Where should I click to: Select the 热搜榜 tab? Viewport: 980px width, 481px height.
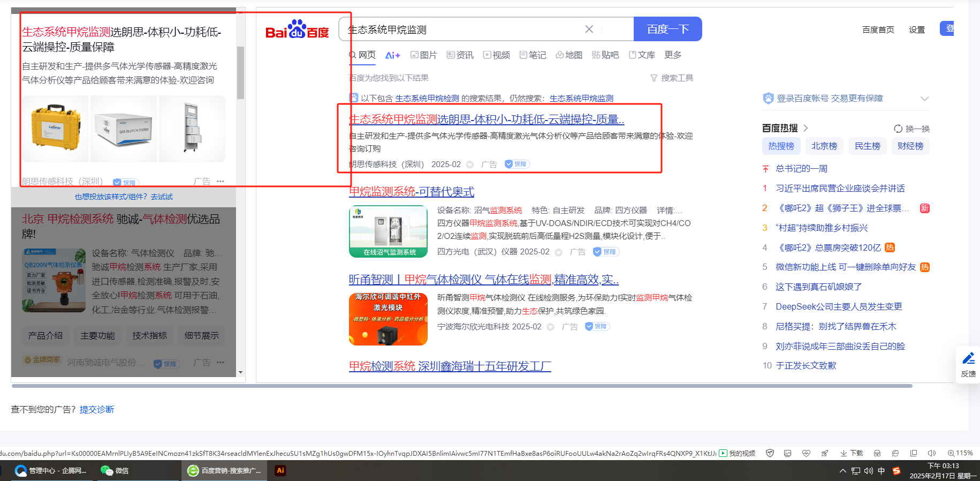point(781,146)
